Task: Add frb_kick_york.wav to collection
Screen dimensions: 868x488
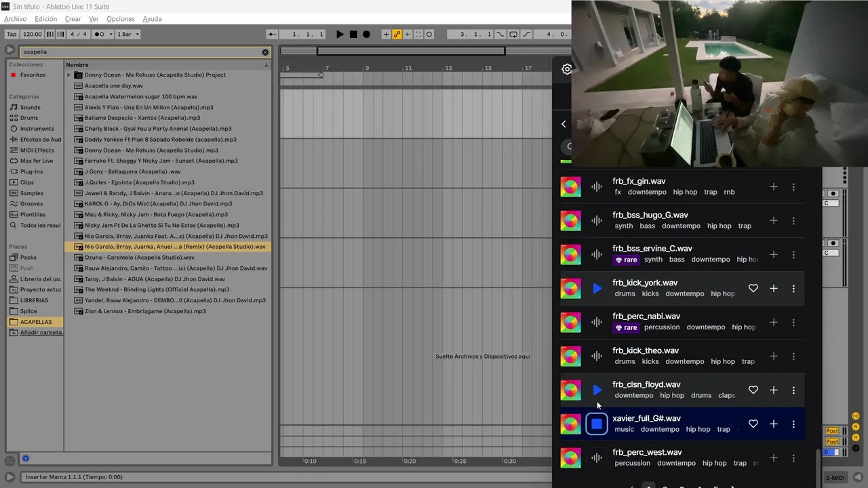Action: [x=773, y=289]
